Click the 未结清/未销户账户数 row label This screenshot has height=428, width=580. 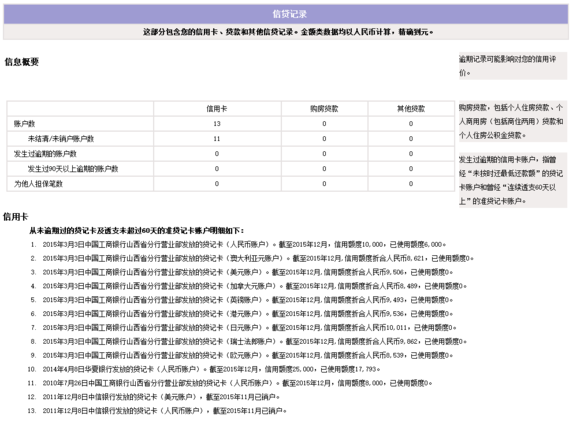(x=61, y=139)
